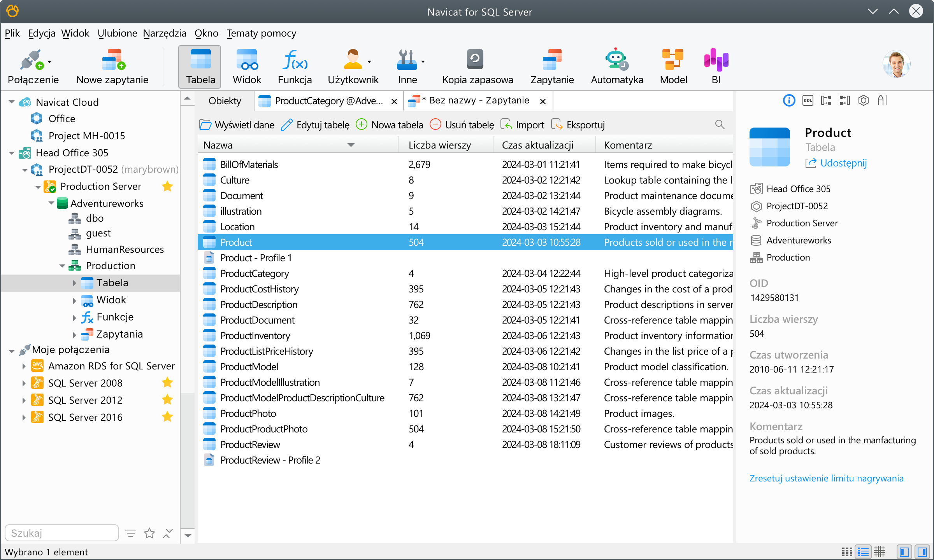This screenshot has height=560, width=934.
Task: Open the Narzędzia menu
Action: tap(165, 33)
